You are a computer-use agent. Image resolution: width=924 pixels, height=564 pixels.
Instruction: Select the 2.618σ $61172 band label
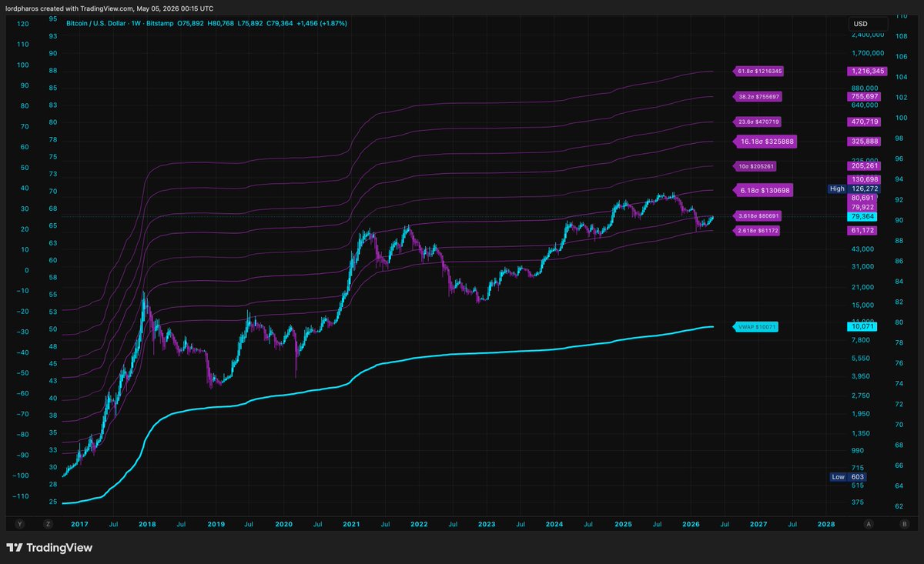757,230
